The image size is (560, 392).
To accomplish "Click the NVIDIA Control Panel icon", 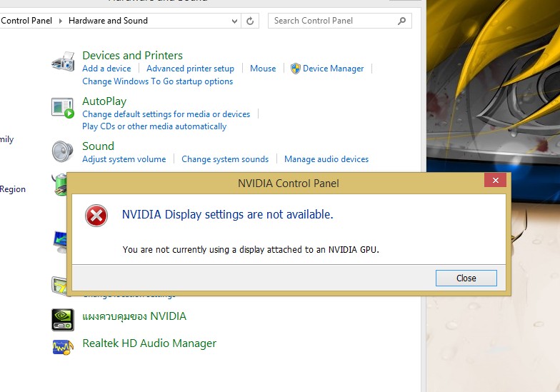I will coord(63,319).
